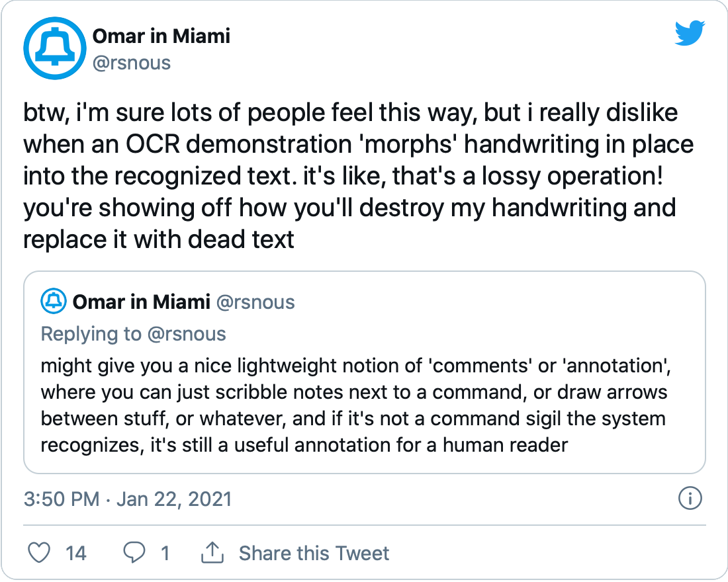This screenshot has width=728, height=582.
Task: Visit the @rsnous handle under main name
Action: click(132, 63)
